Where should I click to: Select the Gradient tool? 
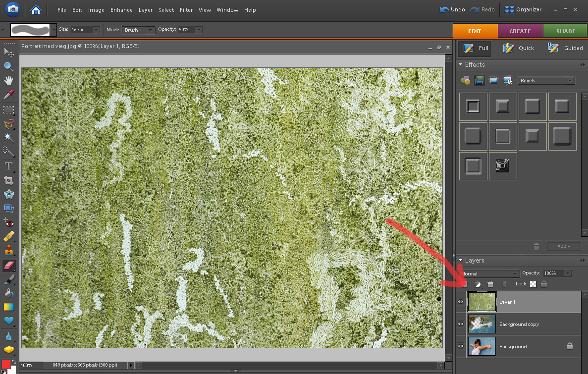click(9, 307)
